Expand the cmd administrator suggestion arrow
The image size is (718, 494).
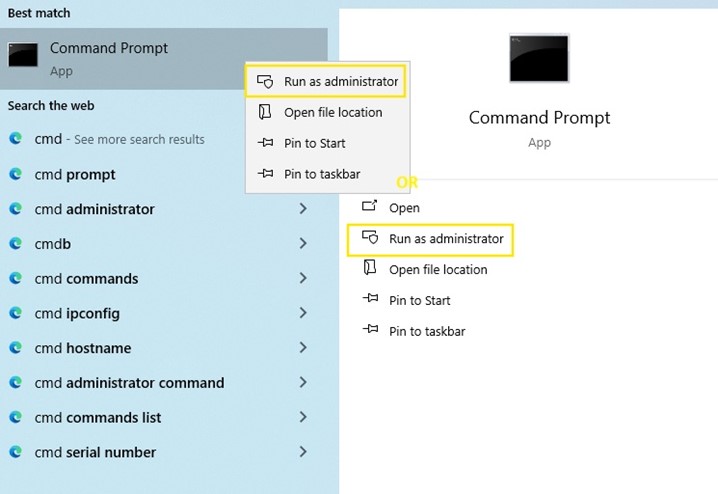pos(303,209)
